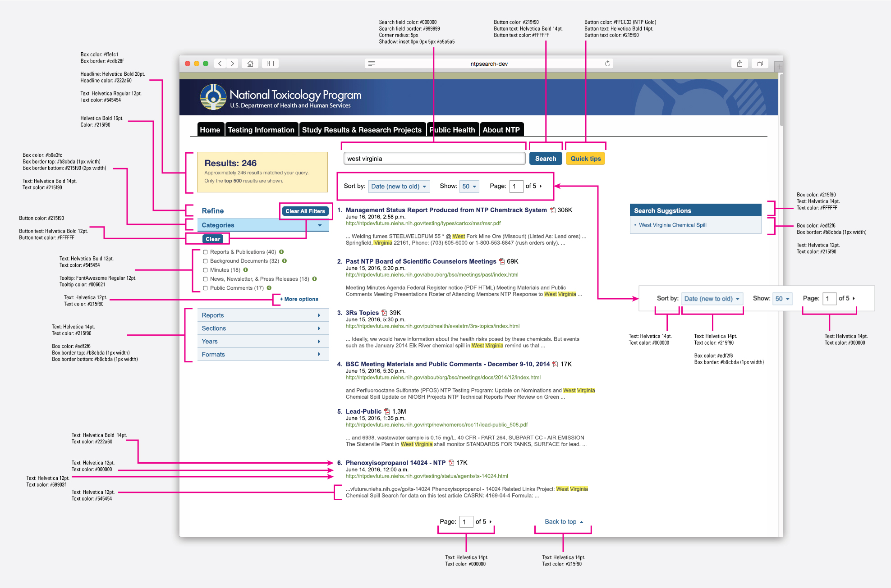Check News, Newsletter, & Press Releases box

pyautogui.click(x=206, y=279)
